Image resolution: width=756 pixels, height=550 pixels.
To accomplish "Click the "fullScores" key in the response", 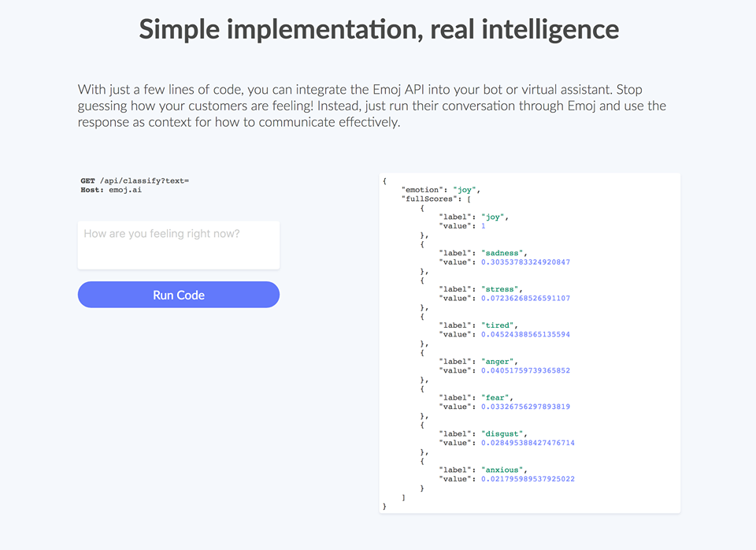I will pyautogui.click(x=431, y=199).
